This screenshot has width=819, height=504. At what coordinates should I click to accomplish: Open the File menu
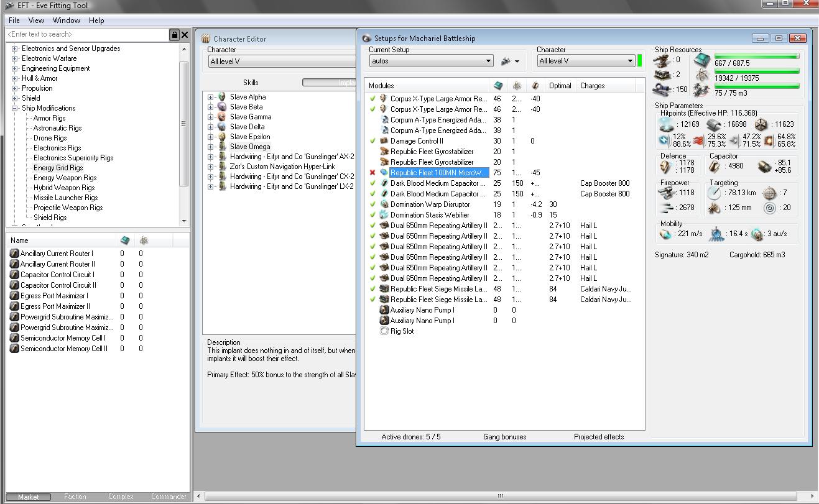[14, 21]
